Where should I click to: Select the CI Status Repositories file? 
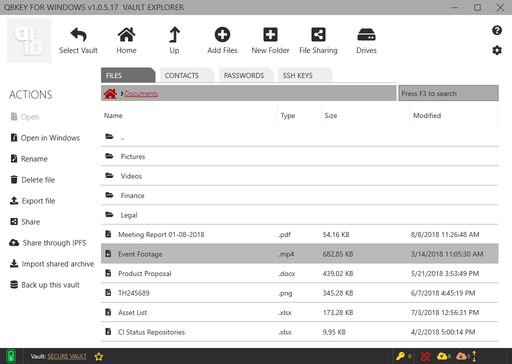(x=300, y=332)
